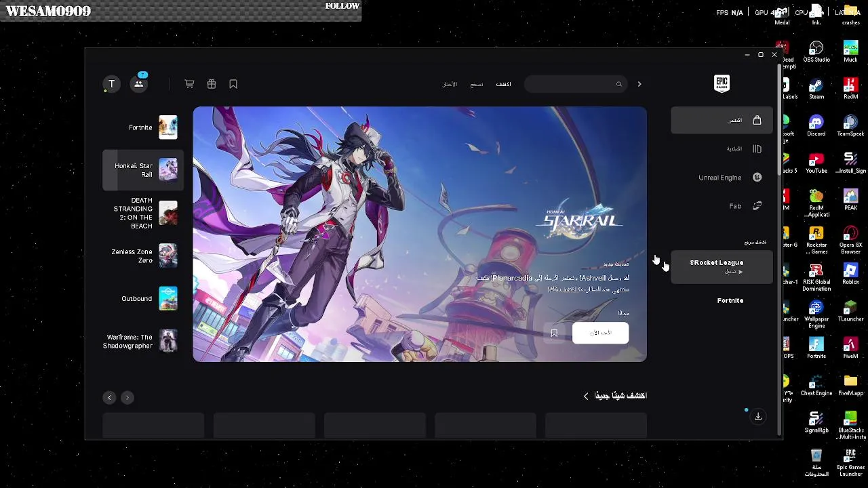
Task: Open the profile avatar T
Action: click(111, 84)
